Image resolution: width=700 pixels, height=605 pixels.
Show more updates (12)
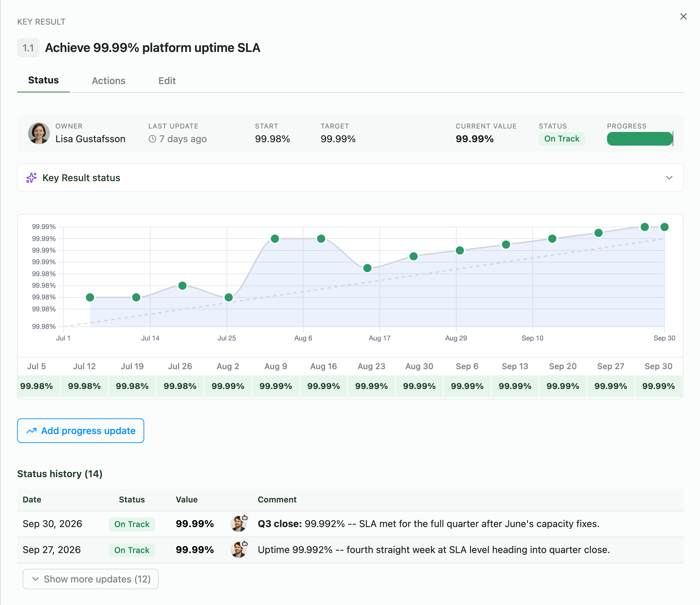(x=91, y=579)
